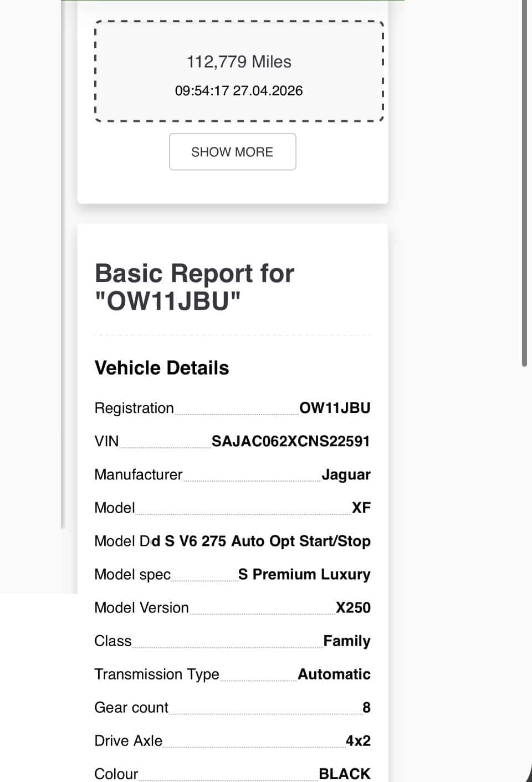Viewport: 532px width, 782px height.
Task: Select the S V6 275 Auto Opt Start/Stop text
Action: pyautogui.click(x=268, y=541)
